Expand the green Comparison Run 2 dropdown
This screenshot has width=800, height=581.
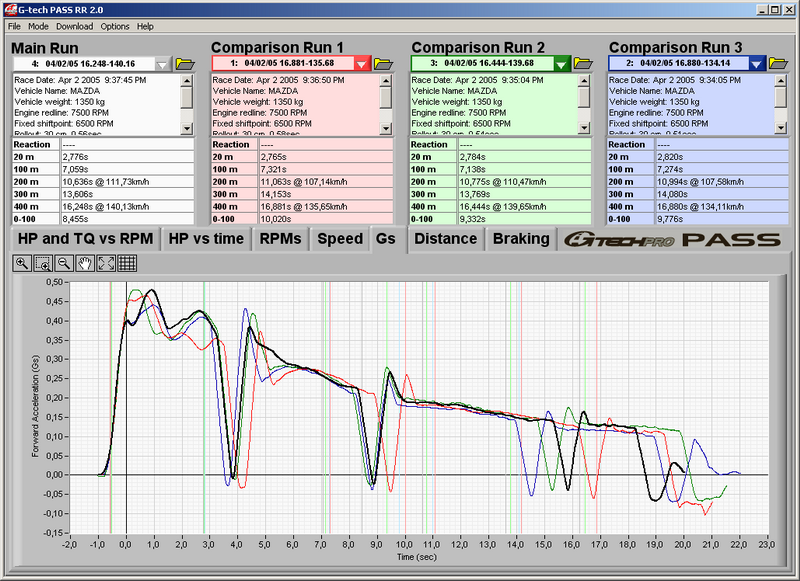coord(561,64)
